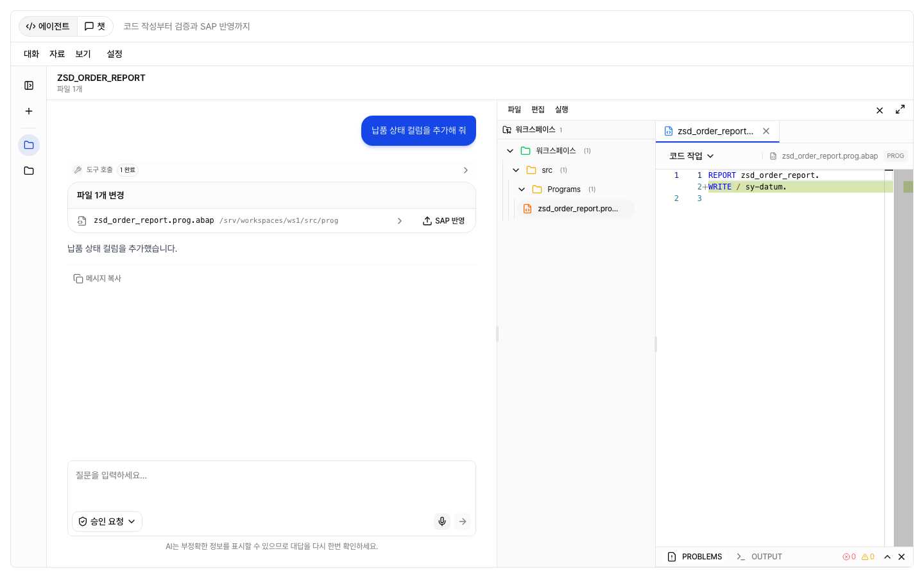This screenshot has width=924, height=578.
Task: Open the 편집 menu in the editor panel
Action: coord(538,110)
